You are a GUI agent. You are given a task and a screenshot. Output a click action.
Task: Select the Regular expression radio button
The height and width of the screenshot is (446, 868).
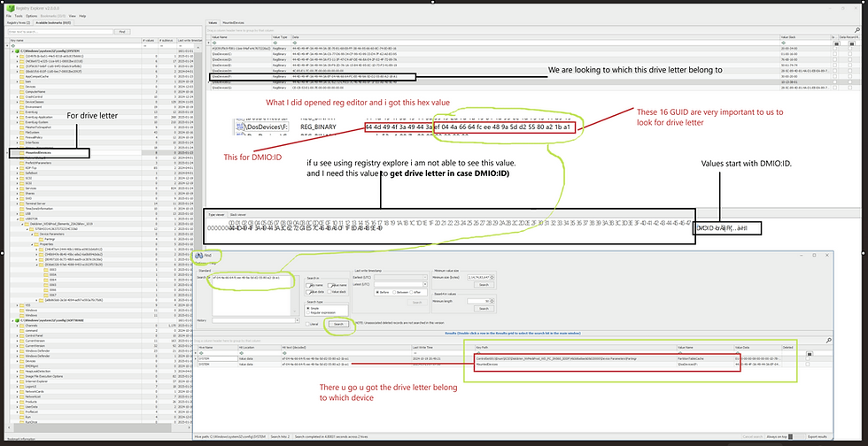tap(308, 312)
